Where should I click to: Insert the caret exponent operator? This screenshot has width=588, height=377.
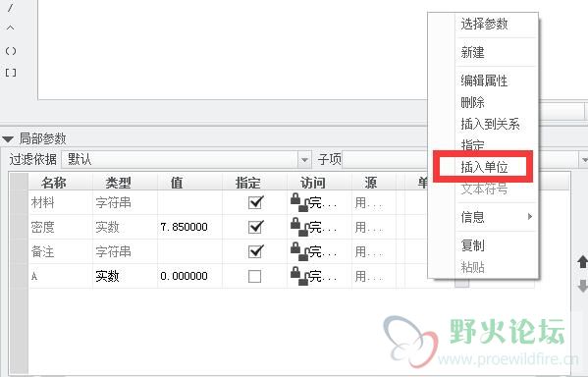pyautogui.click(x=11, y=28)
